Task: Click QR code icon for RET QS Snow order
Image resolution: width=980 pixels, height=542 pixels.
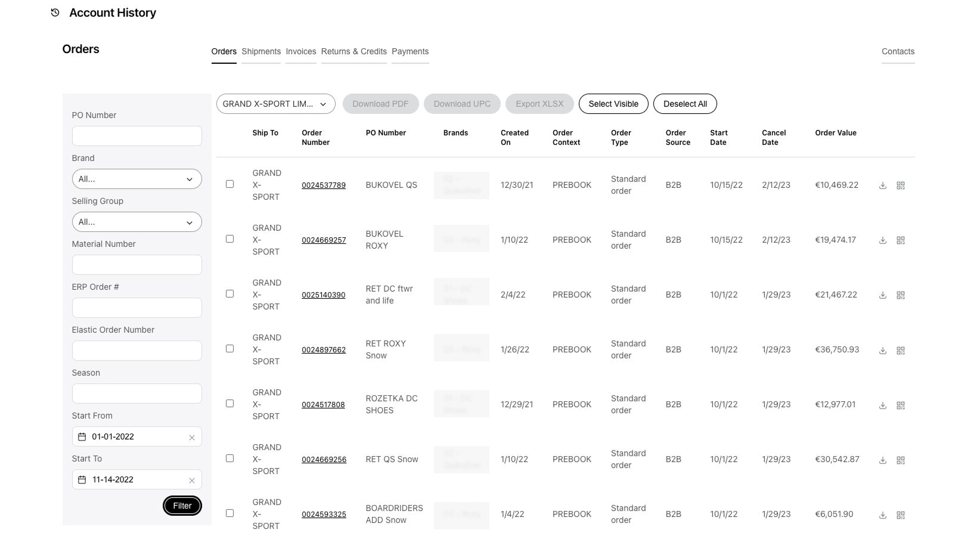Action: click(x=900, y=460)
